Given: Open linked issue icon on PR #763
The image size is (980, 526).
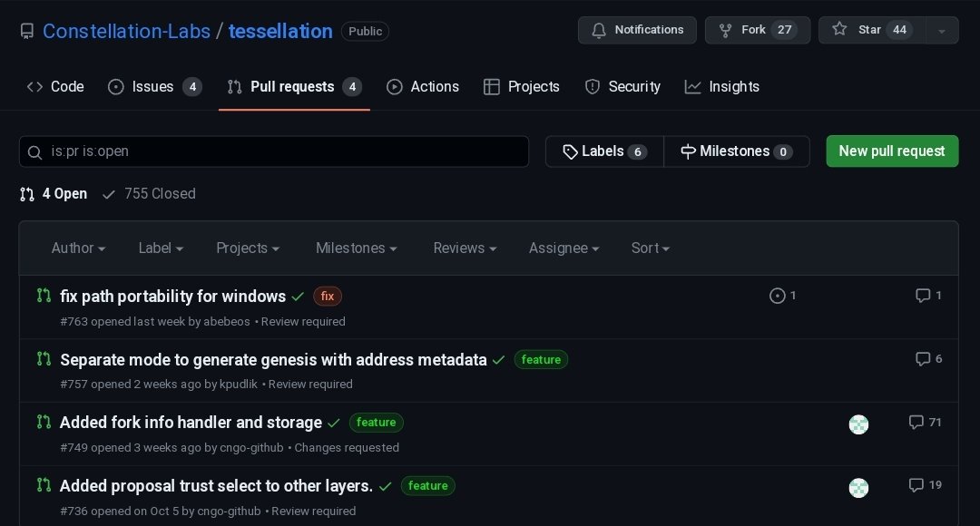Looking at the screenshot, I should click(777, 296).
